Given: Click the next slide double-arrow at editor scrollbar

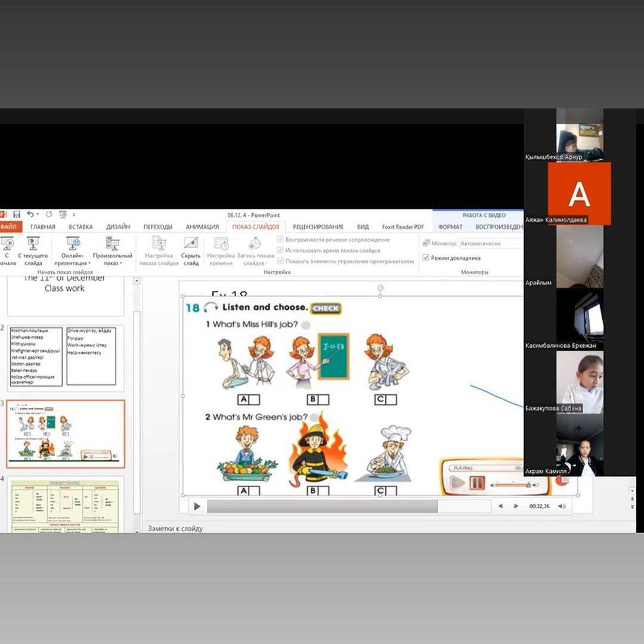Looking at the screenshot, I should click(x=633, y=507).
